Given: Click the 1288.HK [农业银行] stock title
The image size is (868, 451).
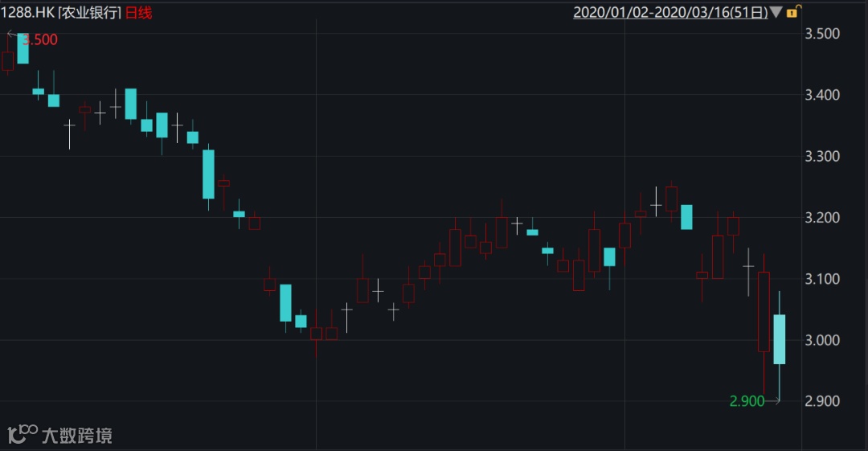Looking at the screenshot, I should [x=61, y=13].
